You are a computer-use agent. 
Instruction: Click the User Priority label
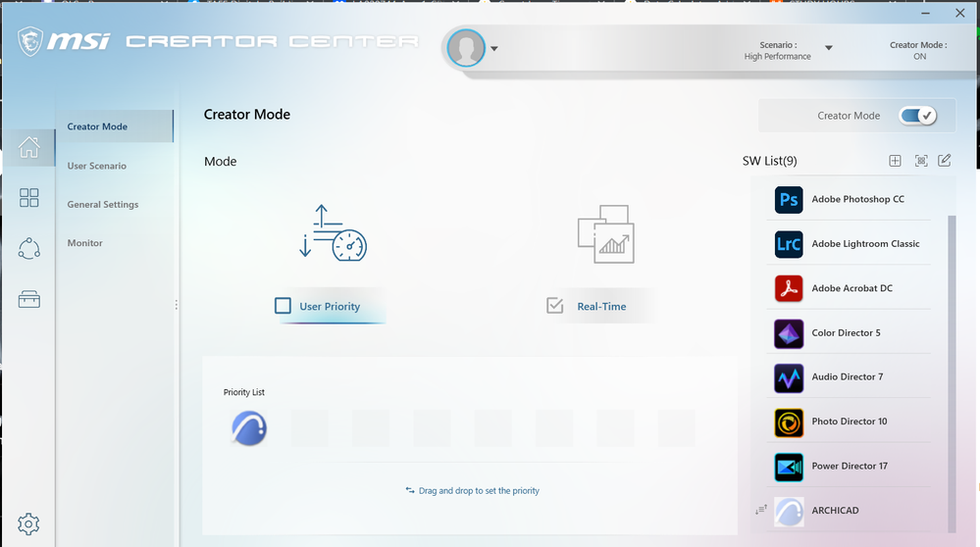pos(330,307)
